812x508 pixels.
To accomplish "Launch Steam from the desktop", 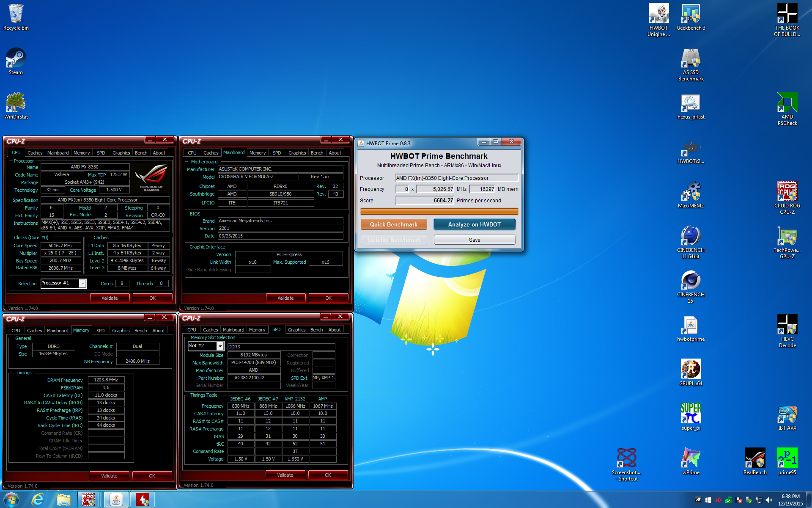I will click(16, 62).
